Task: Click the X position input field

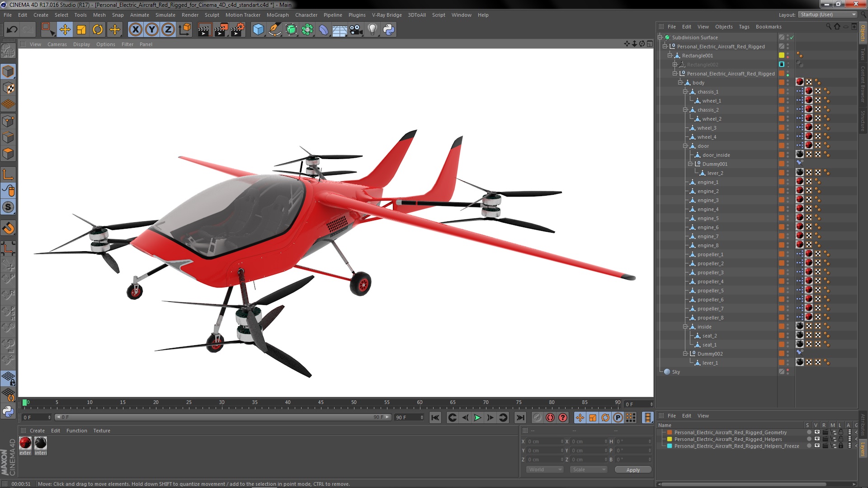Action: pyautogui.click(x=545, y=441)
